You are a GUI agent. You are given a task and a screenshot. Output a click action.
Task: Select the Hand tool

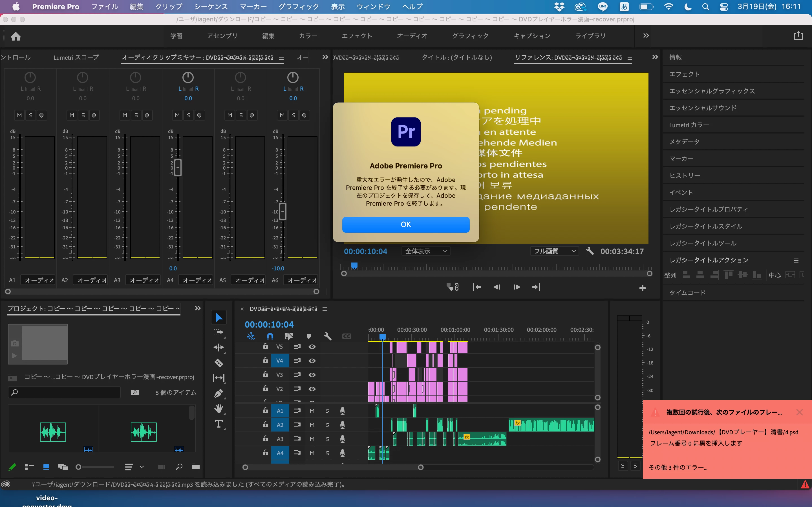[x=219, y=408]
